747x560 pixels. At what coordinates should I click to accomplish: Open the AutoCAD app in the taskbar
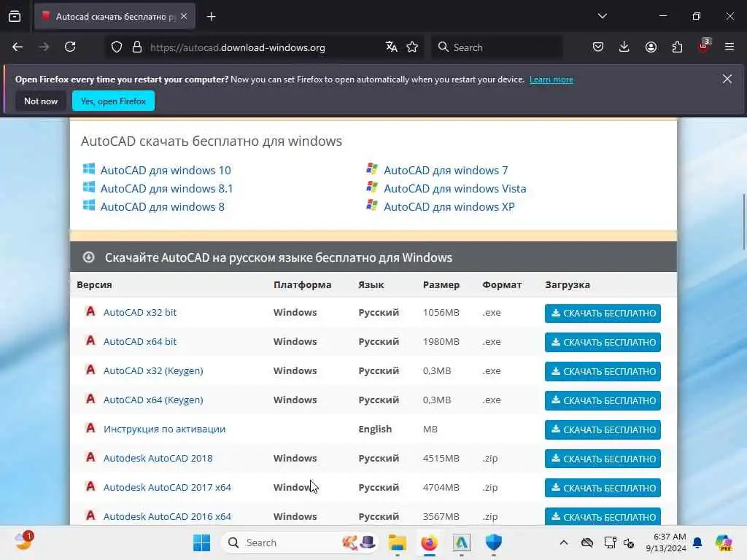click(461, 542)
